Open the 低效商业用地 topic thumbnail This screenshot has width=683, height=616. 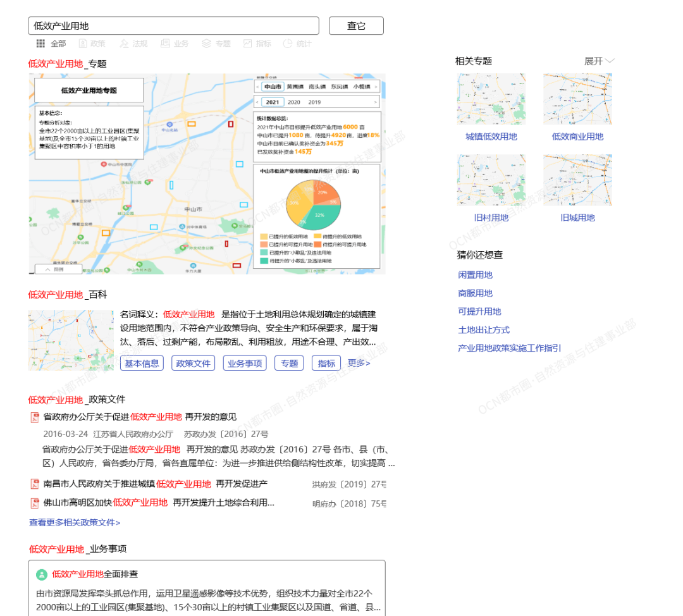coord(577,99)
